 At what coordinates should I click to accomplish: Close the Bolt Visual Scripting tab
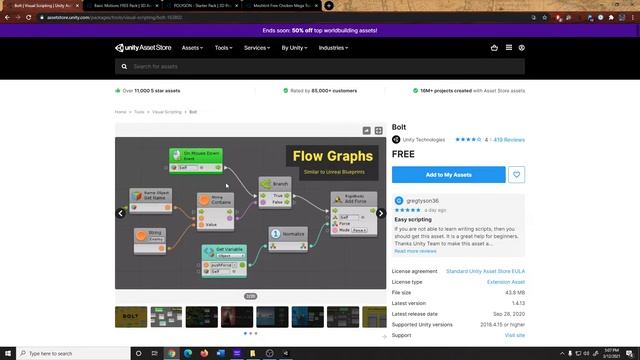[x=77, y=6]
